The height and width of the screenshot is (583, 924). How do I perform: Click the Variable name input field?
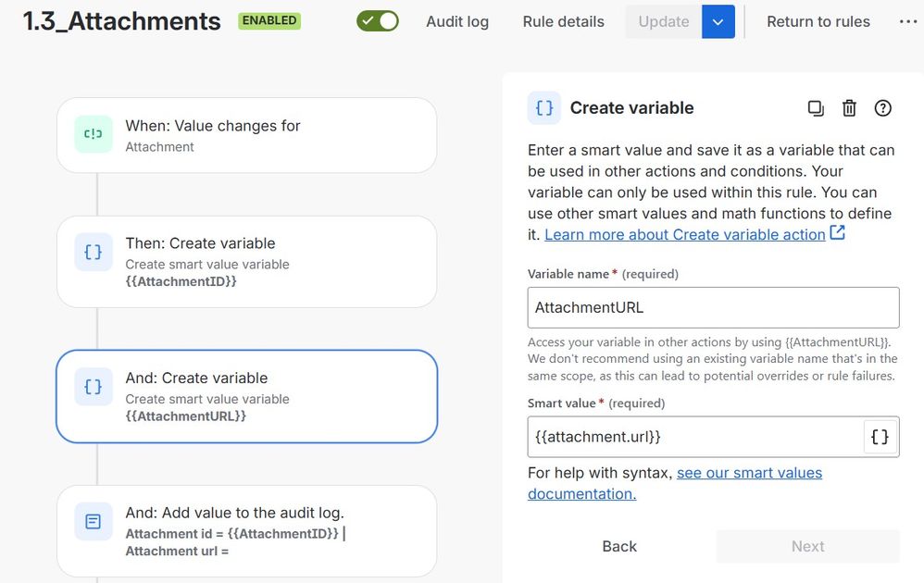pos(713,307)
